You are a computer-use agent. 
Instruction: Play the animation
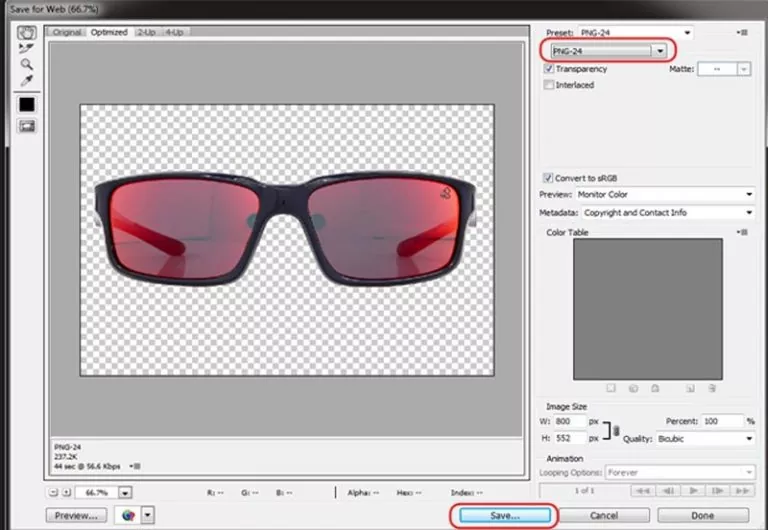click(693, 490)
